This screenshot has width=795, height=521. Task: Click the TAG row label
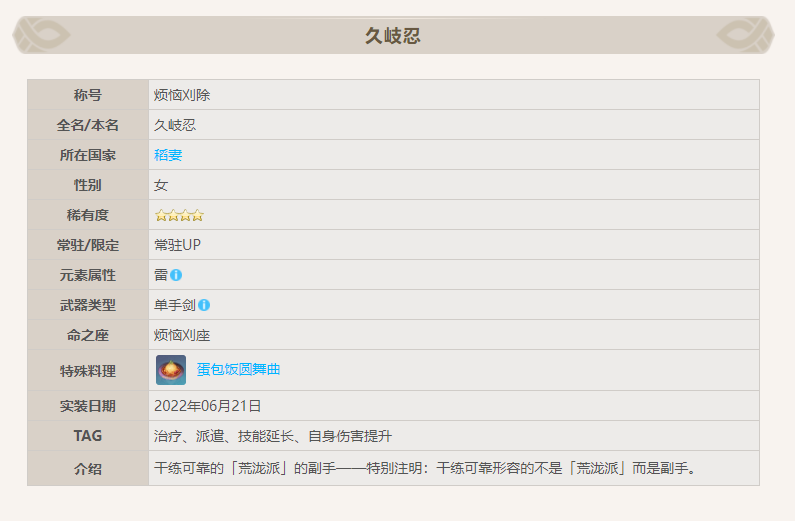(88, 436)
